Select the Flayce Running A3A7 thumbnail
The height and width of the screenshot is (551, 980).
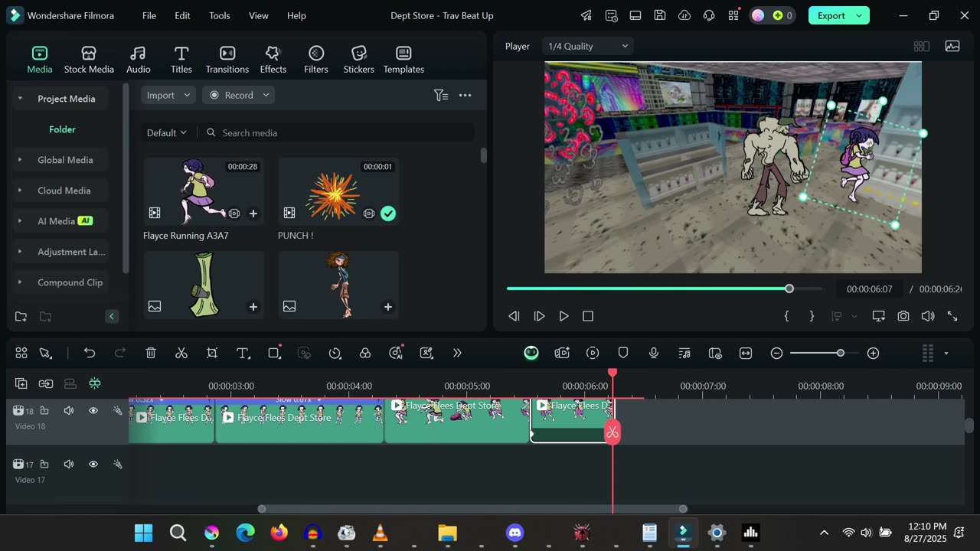204,191
